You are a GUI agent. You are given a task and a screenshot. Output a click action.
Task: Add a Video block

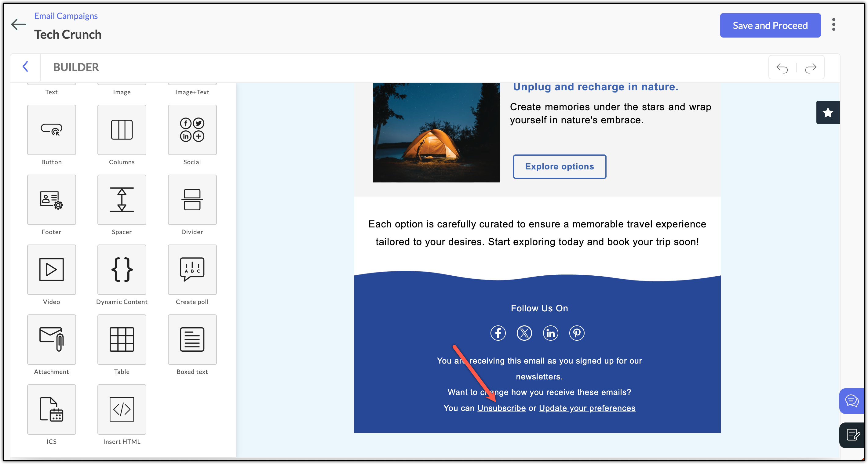(52, 269)
